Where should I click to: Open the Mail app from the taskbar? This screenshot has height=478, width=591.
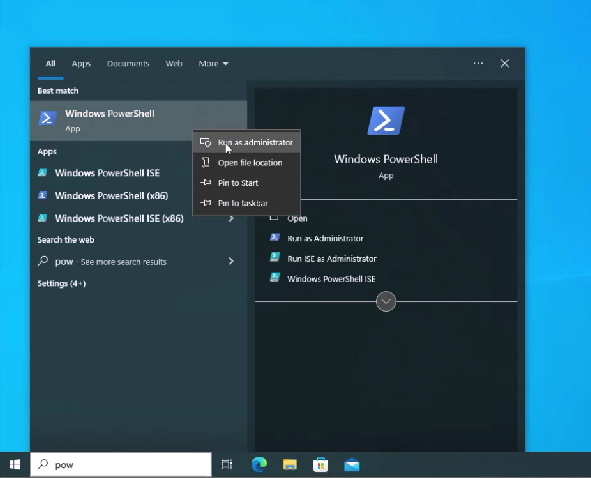[x=352, y=464]
